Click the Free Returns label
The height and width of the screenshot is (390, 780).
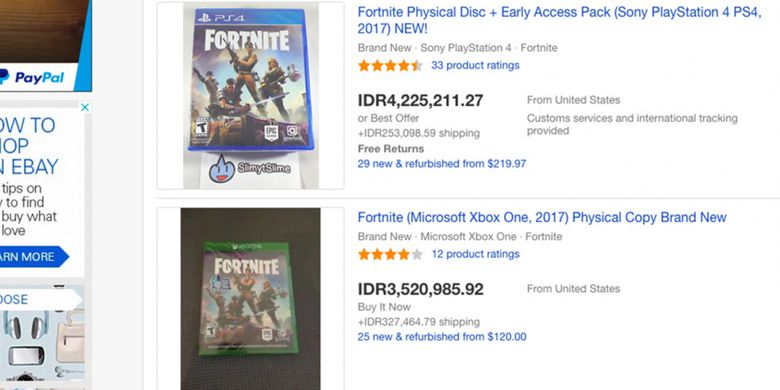click(390, 149)
